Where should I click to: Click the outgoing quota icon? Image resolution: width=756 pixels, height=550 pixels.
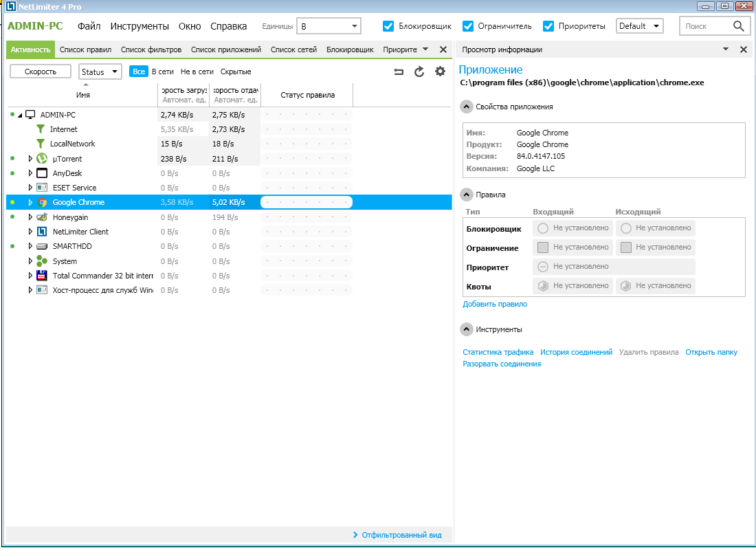626,286
